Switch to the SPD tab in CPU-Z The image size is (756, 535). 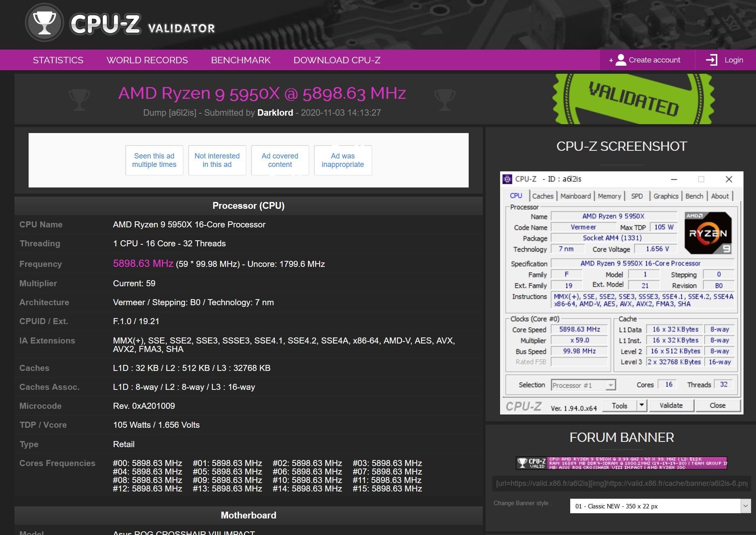coord(637,196)
